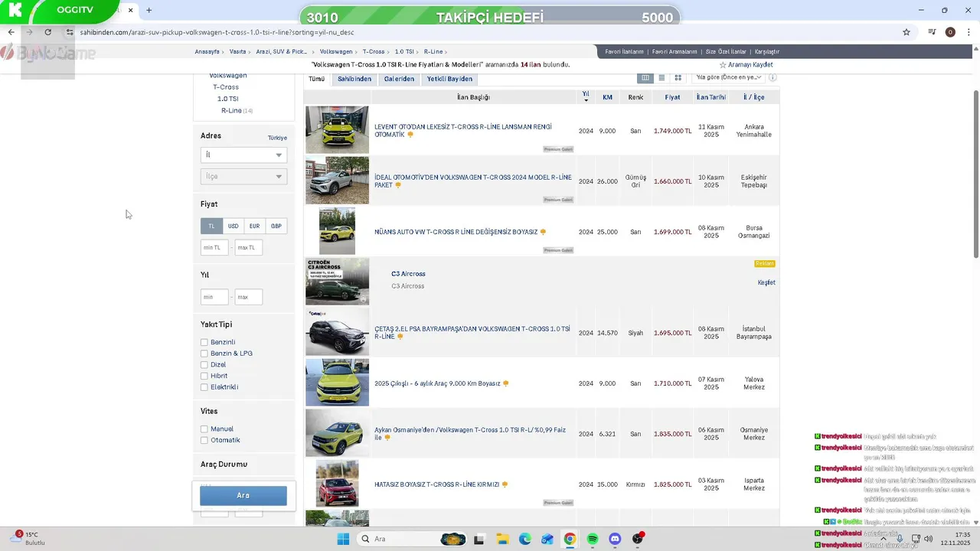
Task: Switch to table list view icon
Action: click(645, 78)
